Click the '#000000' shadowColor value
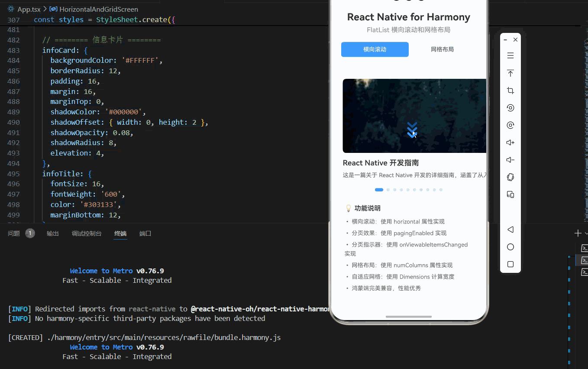 coord(123,112)
